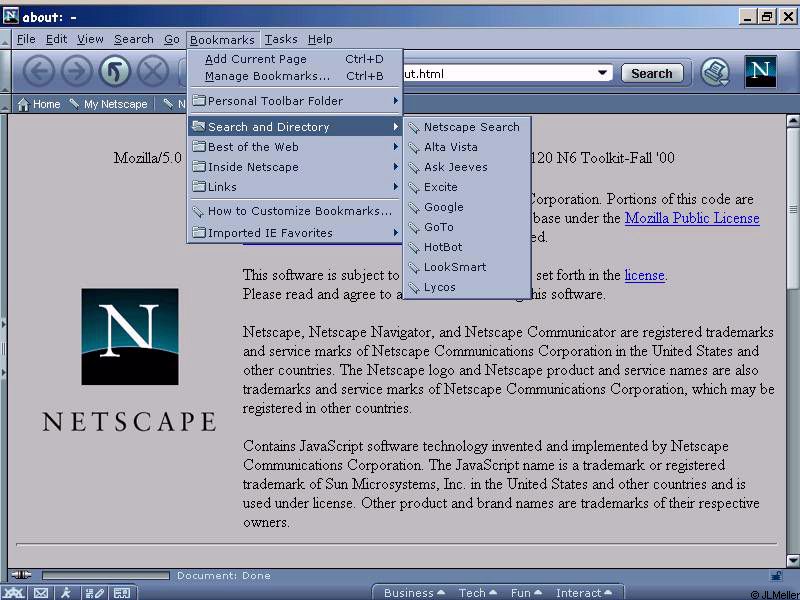
Task: Open Composer pencil icon in taskbar
Action: click(94, 593)
